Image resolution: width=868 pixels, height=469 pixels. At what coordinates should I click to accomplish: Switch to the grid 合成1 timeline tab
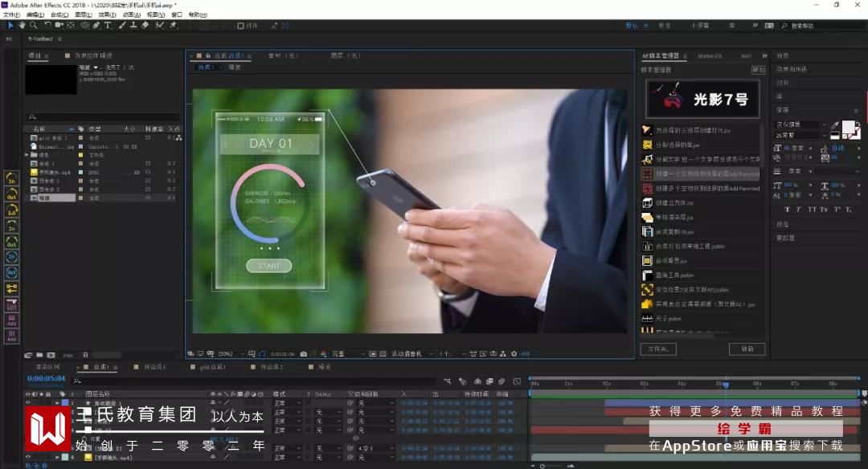(212, 367)
